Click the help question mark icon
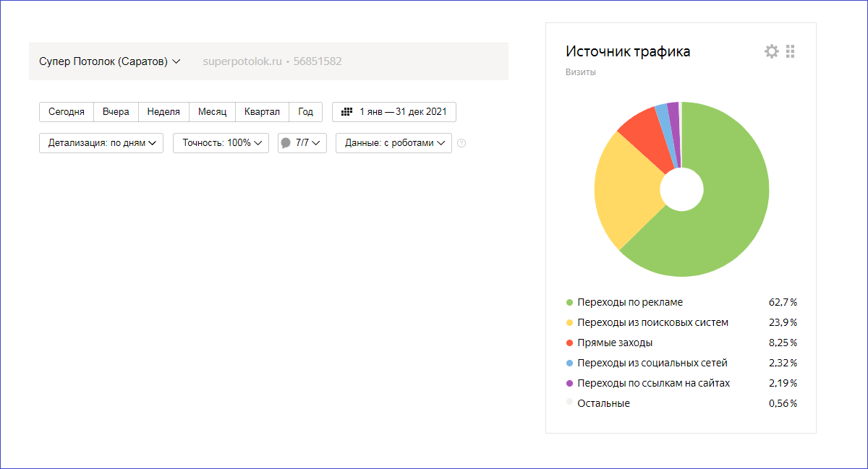 [x=461, y=143]
